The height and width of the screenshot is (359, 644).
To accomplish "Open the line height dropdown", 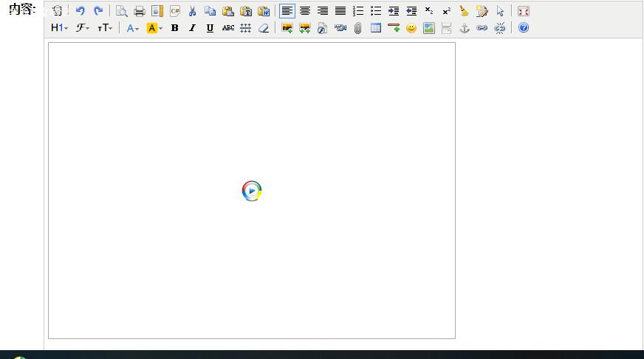I will coord(246,28).
